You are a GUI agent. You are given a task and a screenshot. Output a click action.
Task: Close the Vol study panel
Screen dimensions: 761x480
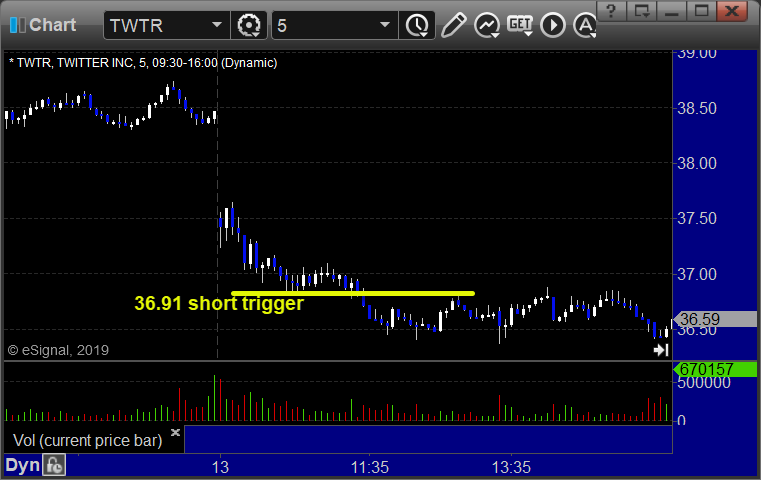tap(175, 432)
